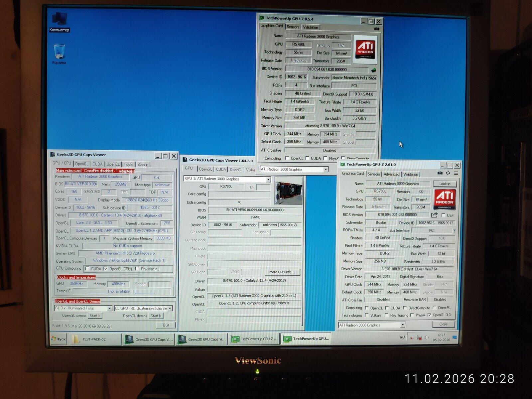Screen dimensions: 532x399
Task: Start the OpenCL demos
Action: click(x=156, y=316)
